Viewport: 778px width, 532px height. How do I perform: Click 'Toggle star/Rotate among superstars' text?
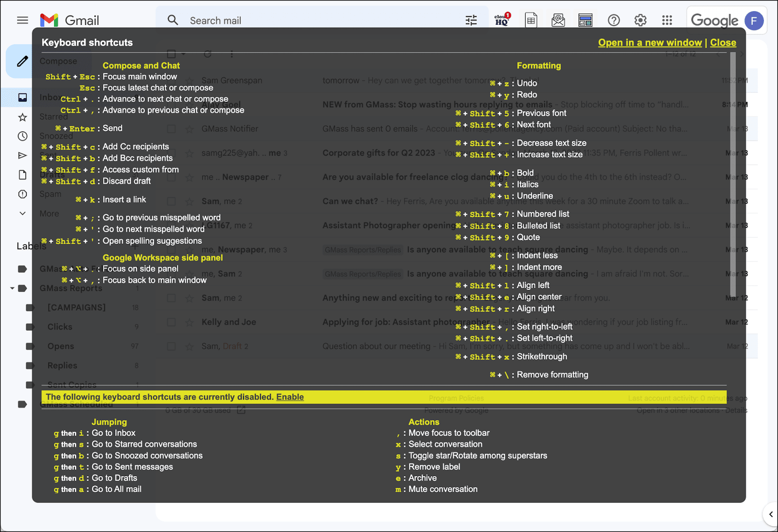point(477,456)
